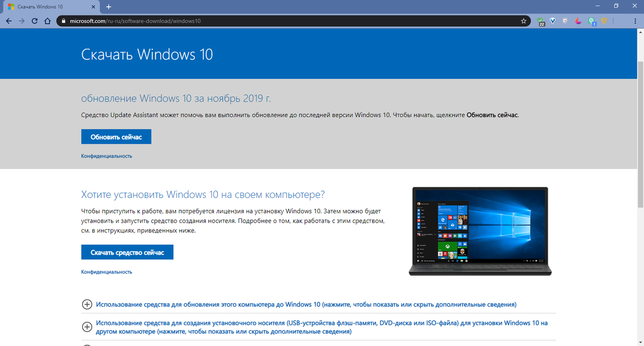Click the 'Скачать Windows 10' page heading
The image size is (644, 346).
coord(147,55)
